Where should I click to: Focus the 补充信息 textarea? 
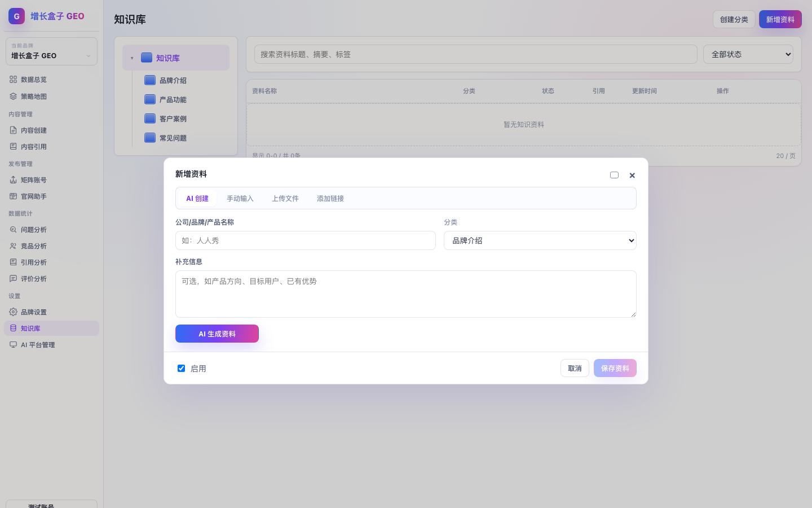[x=406, y=294]
